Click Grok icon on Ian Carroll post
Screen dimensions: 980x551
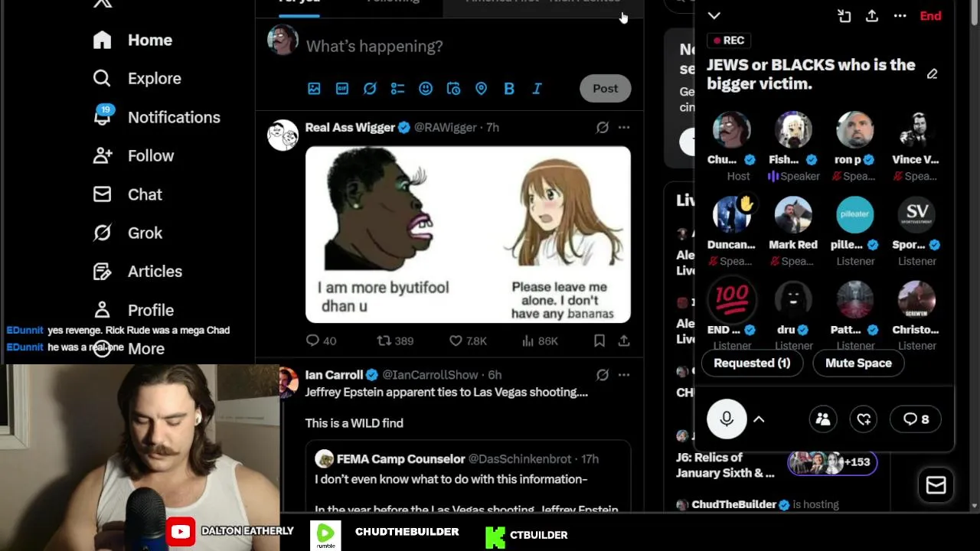[x=603, y=375]
